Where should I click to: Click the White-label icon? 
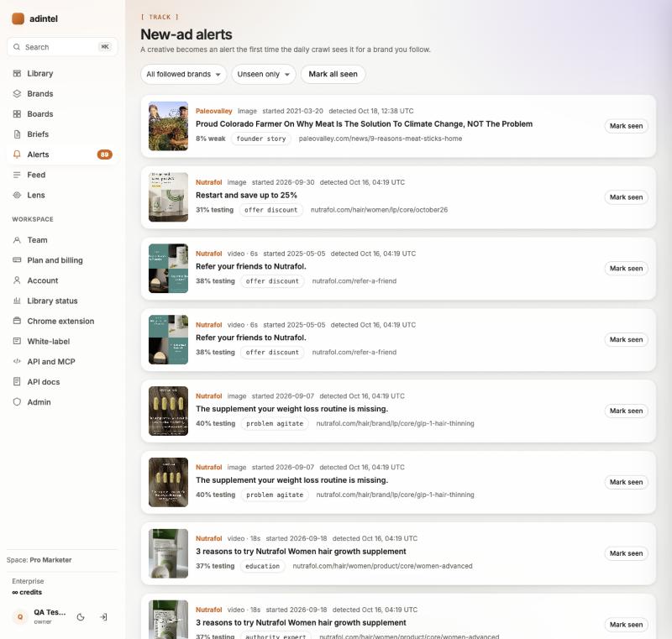click(17, 341)
